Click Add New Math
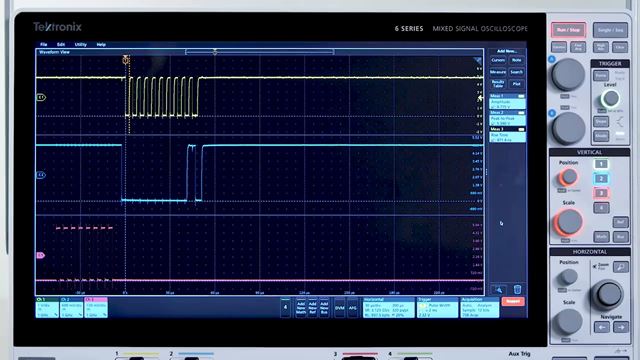This screenshot has height=360, width=640. (x=301, y=308)
